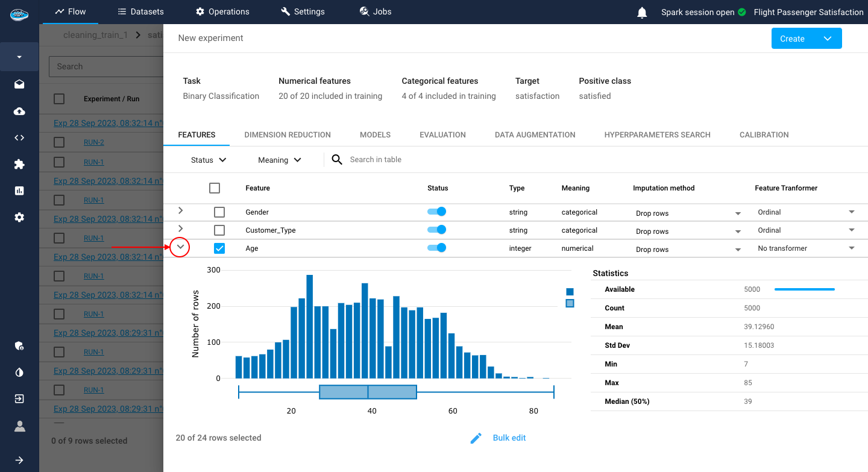Image resolution: width=868 pixels, height=472 pixels.
Task: Click the Bulk edit link
Action: pyautogui.click(x=509, y=438)
